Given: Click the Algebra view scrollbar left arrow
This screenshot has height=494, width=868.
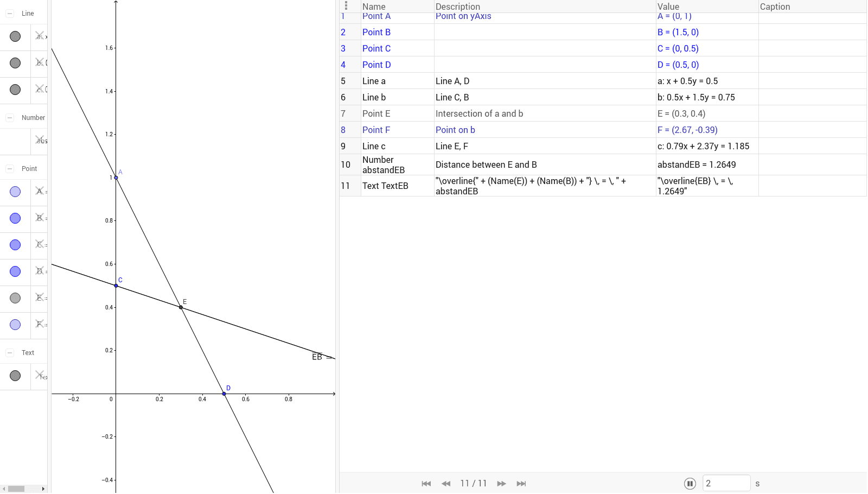Looking at the screenshot, I should coord(4,489).
